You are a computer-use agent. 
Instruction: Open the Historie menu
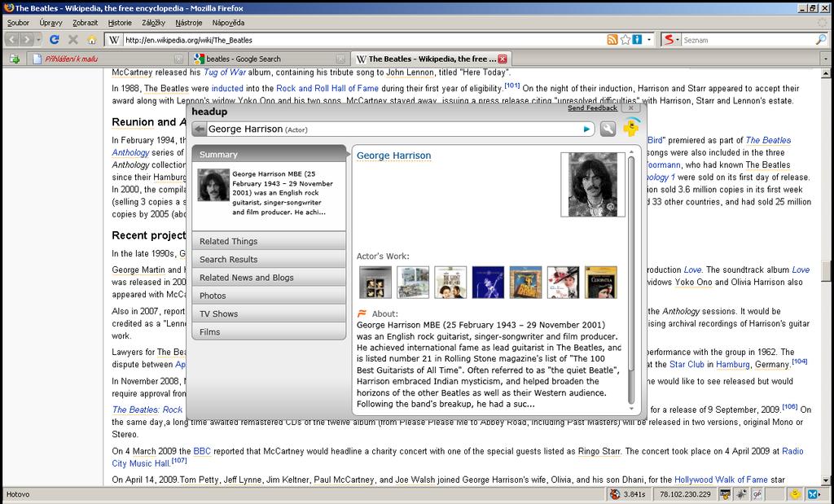pyautogui.click(x=120, y=23)
